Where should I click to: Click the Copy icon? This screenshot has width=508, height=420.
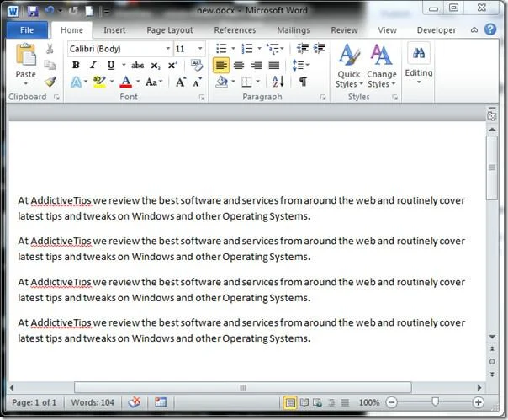[x=50, y=65]
